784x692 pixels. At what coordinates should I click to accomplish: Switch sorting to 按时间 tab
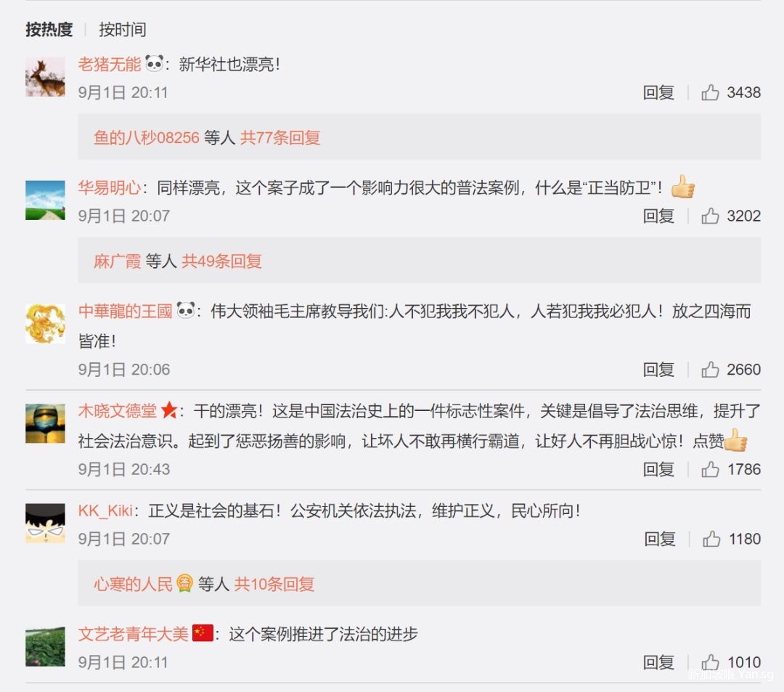click(x=123, y=30)
